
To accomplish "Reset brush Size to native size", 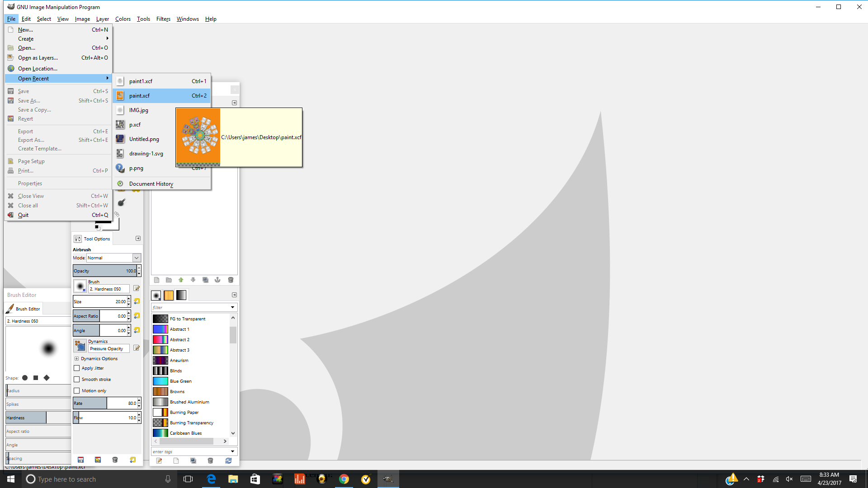I will click(x=137, y=301).
